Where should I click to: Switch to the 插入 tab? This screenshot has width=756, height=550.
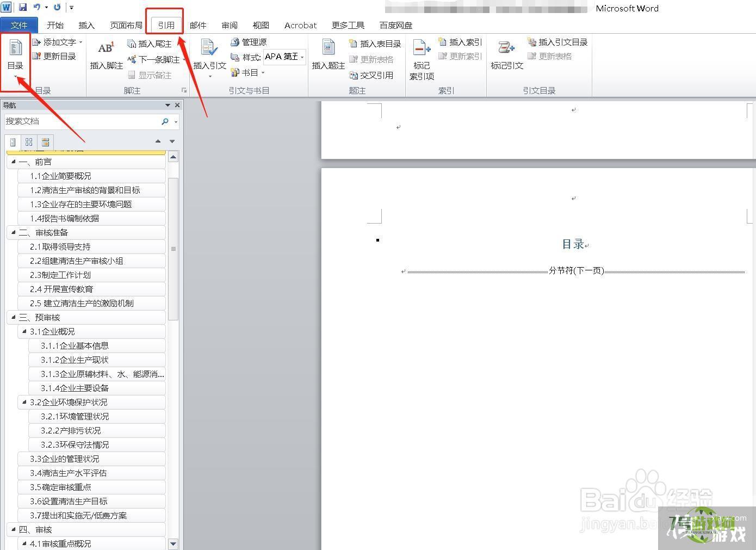[86, 25]
